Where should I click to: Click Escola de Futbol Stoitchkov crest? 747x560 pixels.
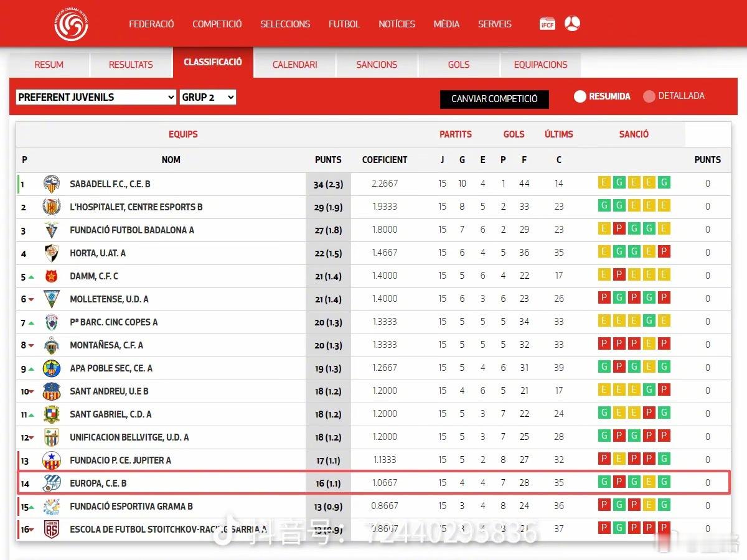point(52,529)
